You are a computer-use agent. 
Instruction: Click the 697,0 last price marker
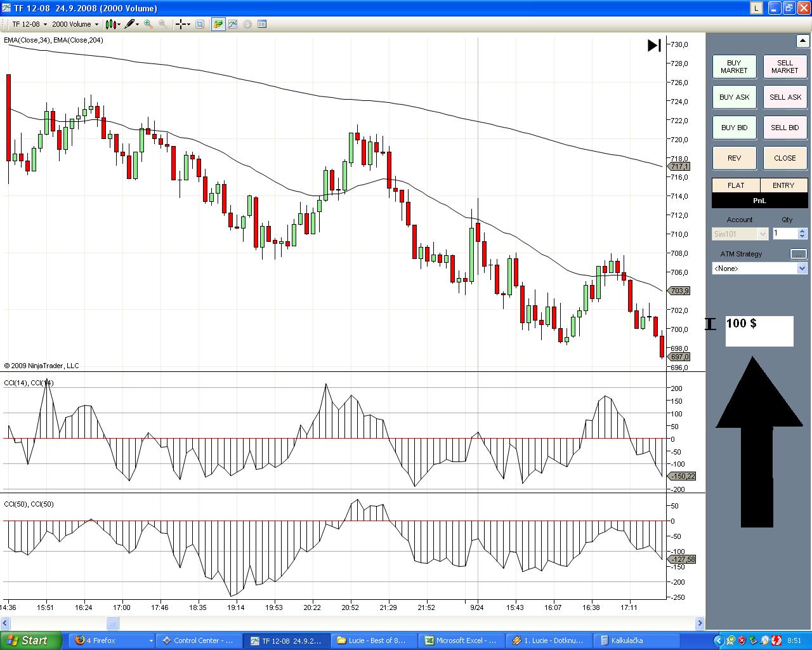point(679,357)
